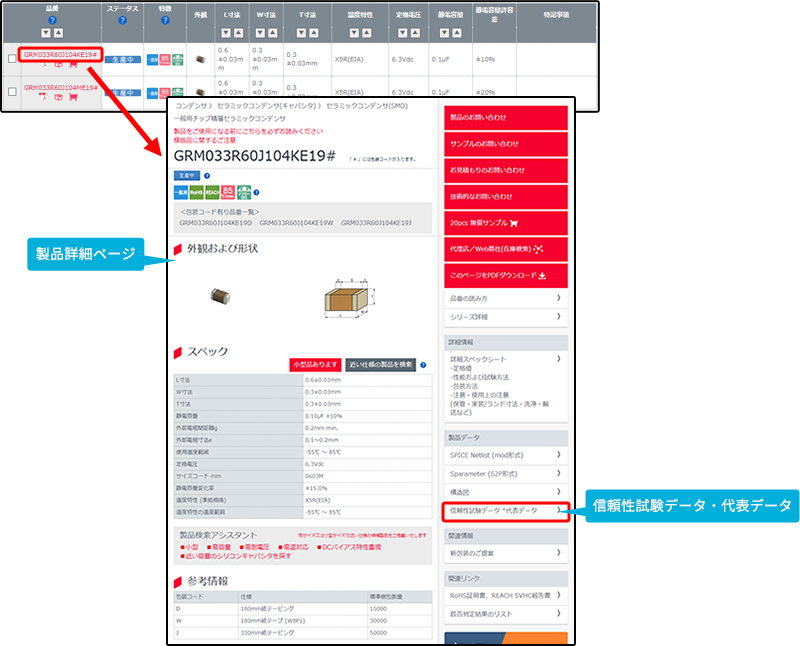The height and width of the screenshot is (646, 800).
Task: Sort the 定格電圧 column ascending
Action: tap(413, 33)
